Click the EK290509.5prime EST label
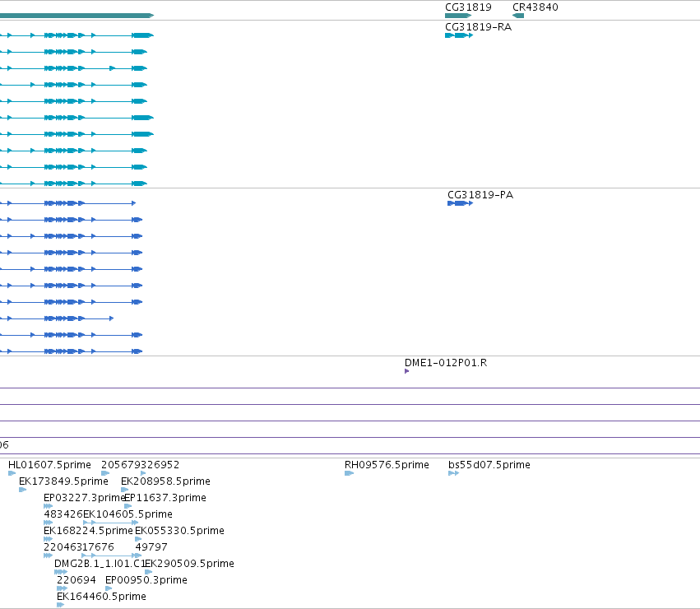The width and height of the screenshot is (700, 609). pyautogui.click(x=190, y=564)
